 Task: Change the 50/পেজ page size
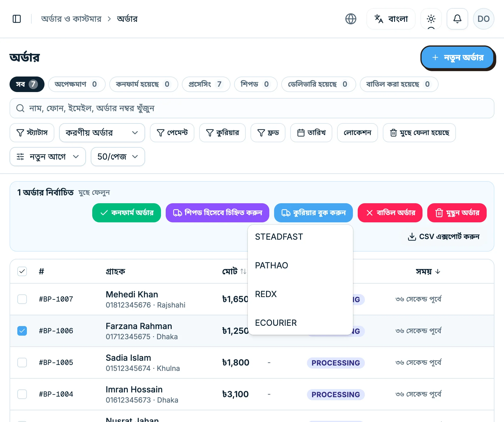[118, 157]
